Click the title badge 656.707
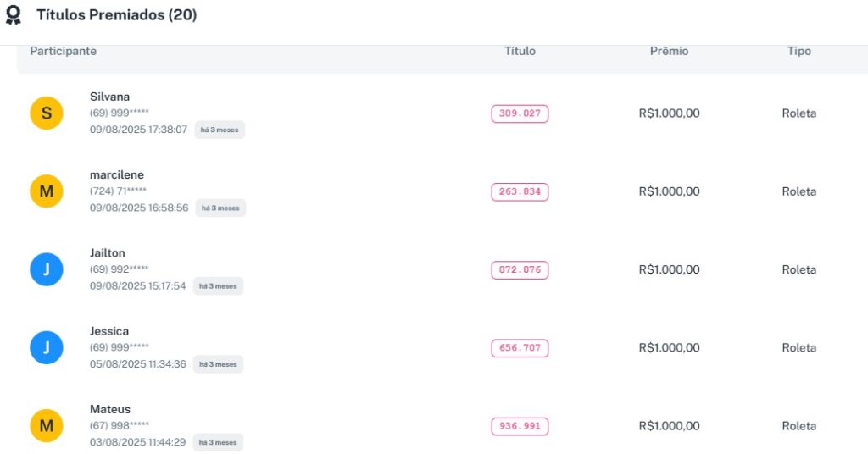The image size is (868, 454). [520, 348]
